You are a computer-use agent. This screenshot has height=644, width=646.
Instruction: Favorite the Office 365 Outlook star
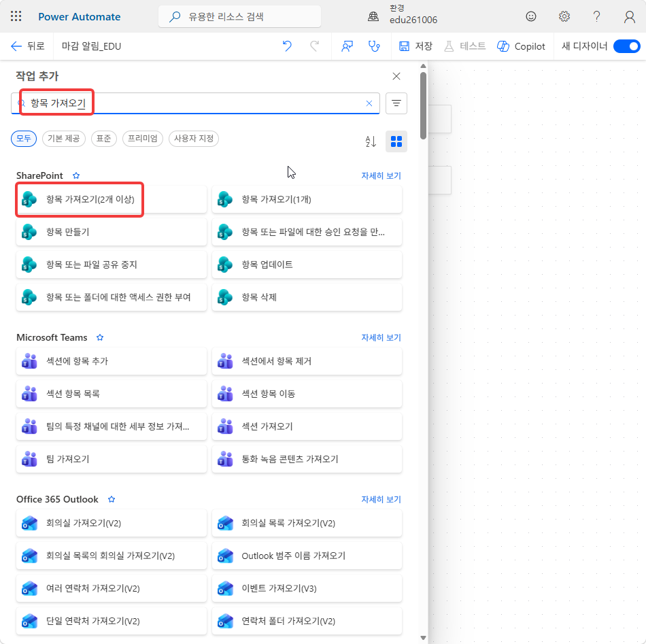pyautogui.click(x=112, y=499)
